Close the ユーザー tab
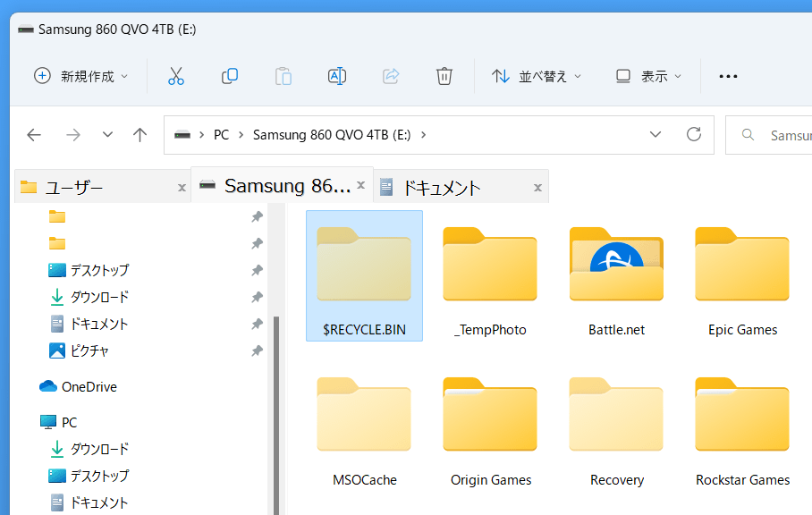 point(182,188)
